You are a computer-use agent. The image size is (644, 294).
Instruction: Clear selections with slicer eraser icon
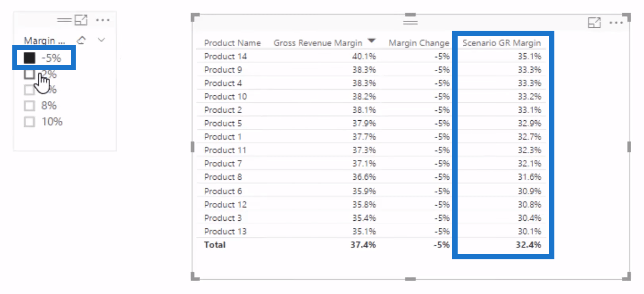[x=82, y=40]
